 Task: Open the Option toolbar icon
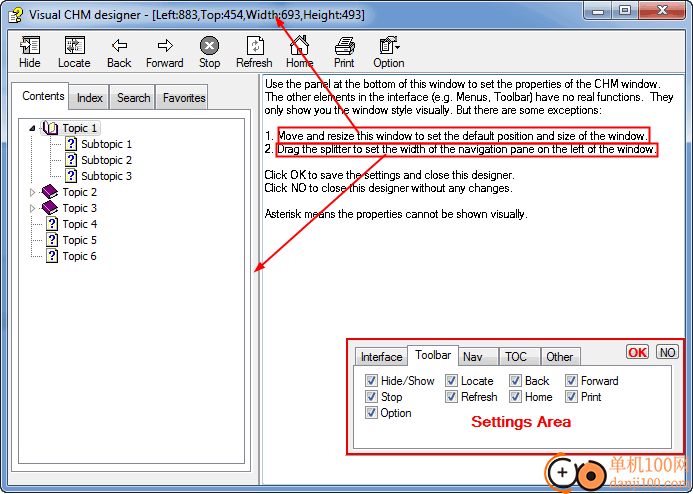[x=389, y=46]
